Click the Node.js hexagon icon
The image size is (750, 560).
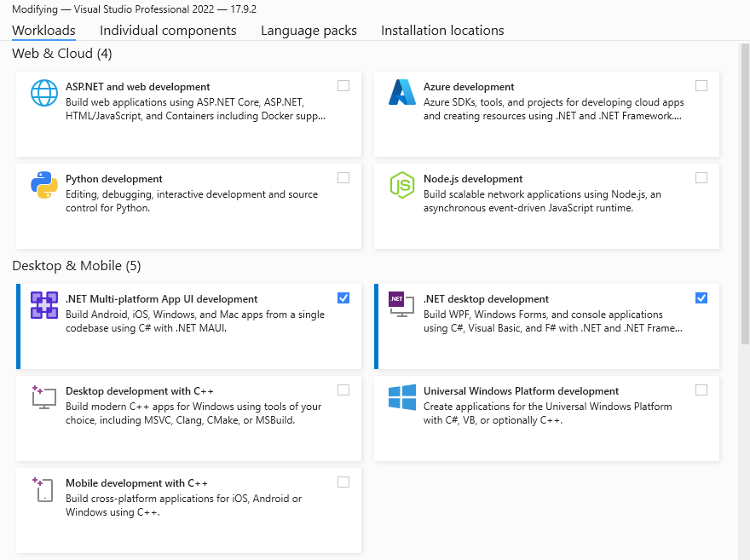(401, 184)
